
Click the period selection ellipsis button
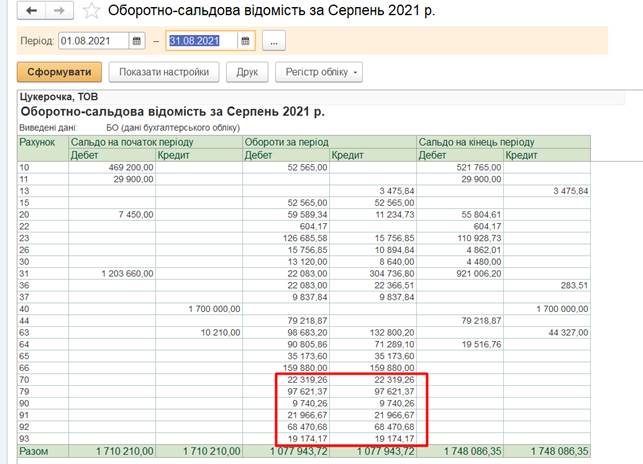coord(275,41)
